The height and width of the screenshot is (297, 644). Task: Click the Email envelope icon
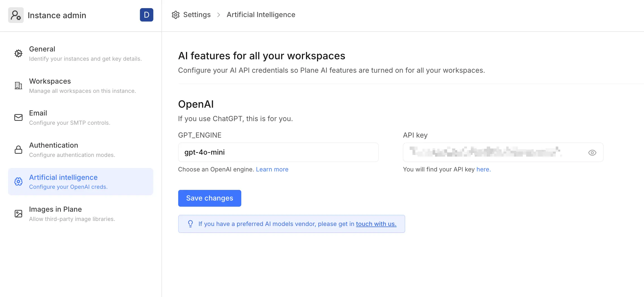coord(18,117)
